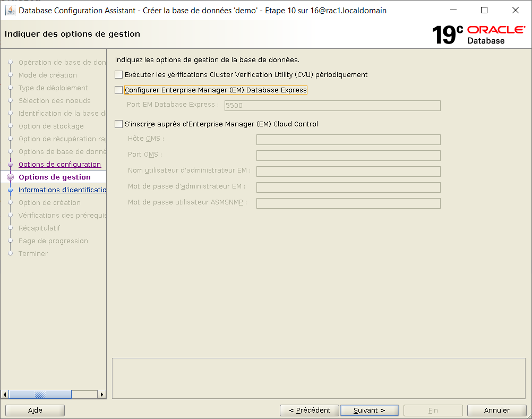Image resolution: width=532 pixels, height=419 pixels.
Task: Click sidebar scroll right arrow
Action: pos(102,394)
